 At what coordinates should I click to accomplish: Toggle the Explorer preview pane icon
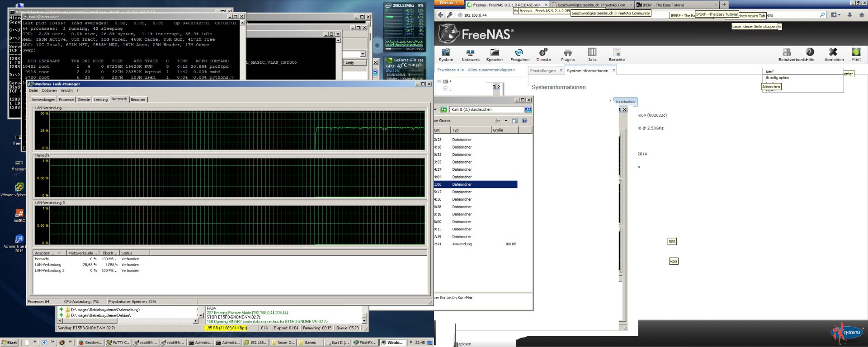[514, 121]
